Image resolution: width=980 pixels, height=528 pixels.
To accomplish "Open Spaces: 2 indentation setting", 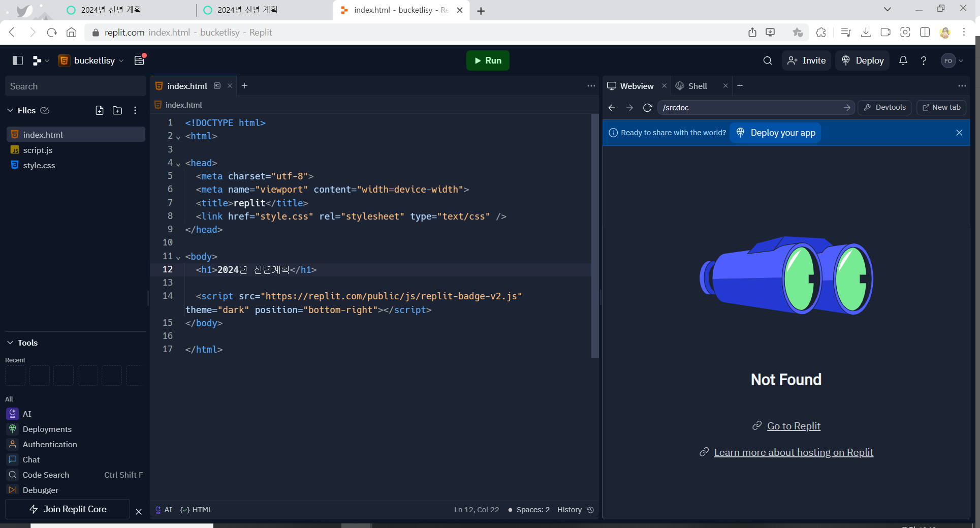I will 533,510.
